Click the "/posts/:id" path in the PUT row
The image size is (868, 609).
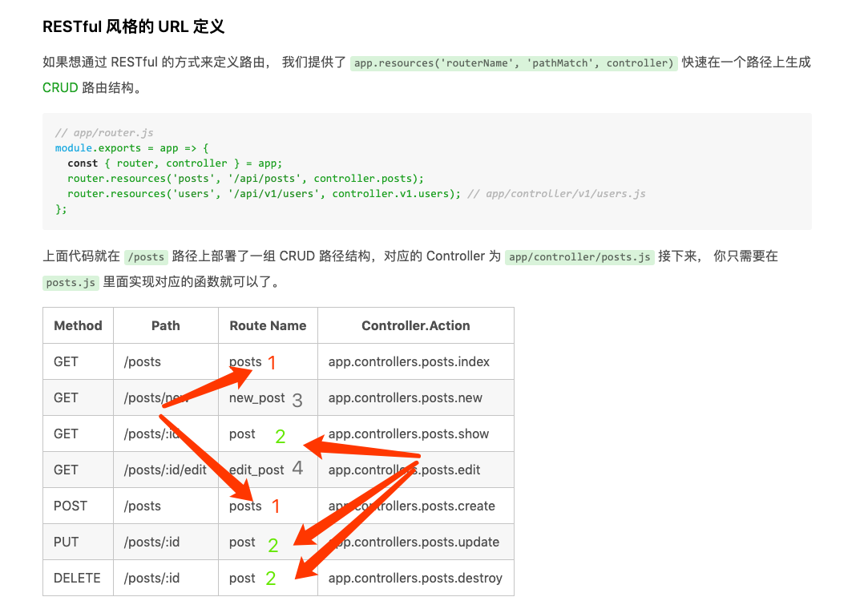coord(151,542)
